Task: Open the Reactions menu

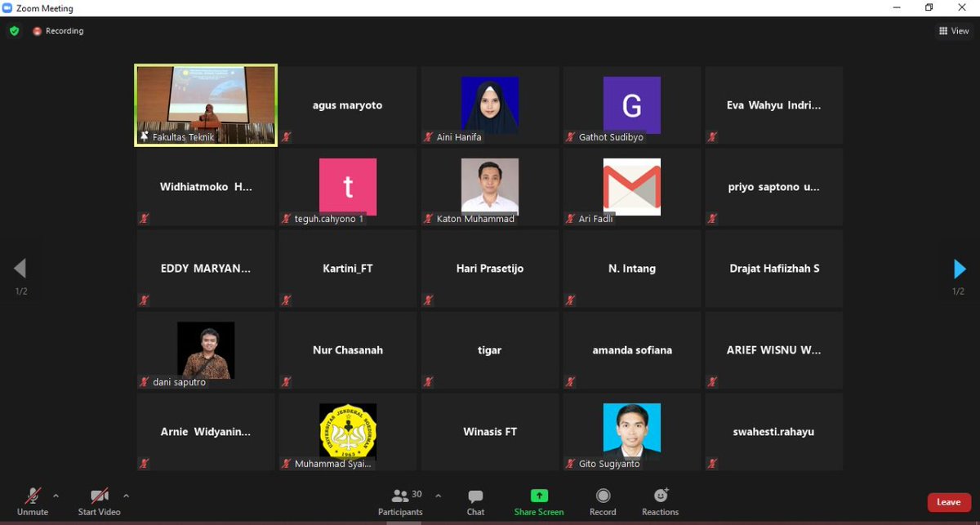Action: click(660, 501)
